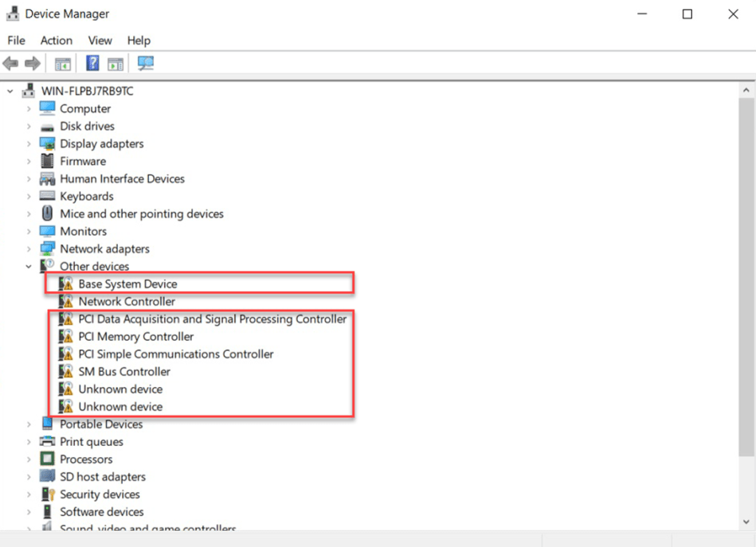This screenshot has height=547, width=756.
Task: Click the Forward navigation arrow
Action: coord(31,63)
